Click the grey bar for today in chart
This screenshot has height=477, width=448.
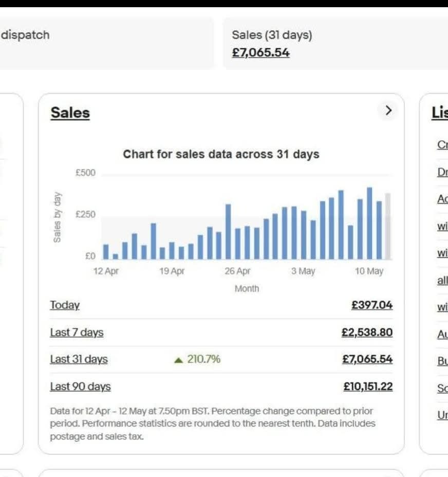388,226
